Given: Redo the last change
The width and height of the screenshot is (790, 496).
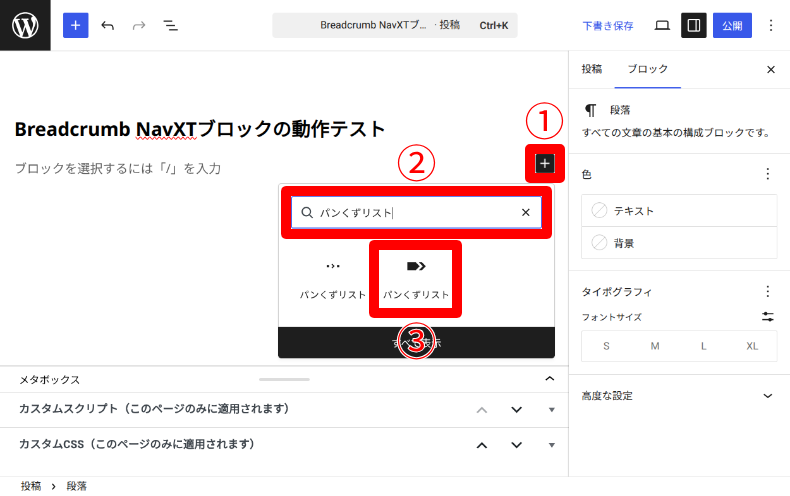Looking at the screenshot, I should point(139,25).
